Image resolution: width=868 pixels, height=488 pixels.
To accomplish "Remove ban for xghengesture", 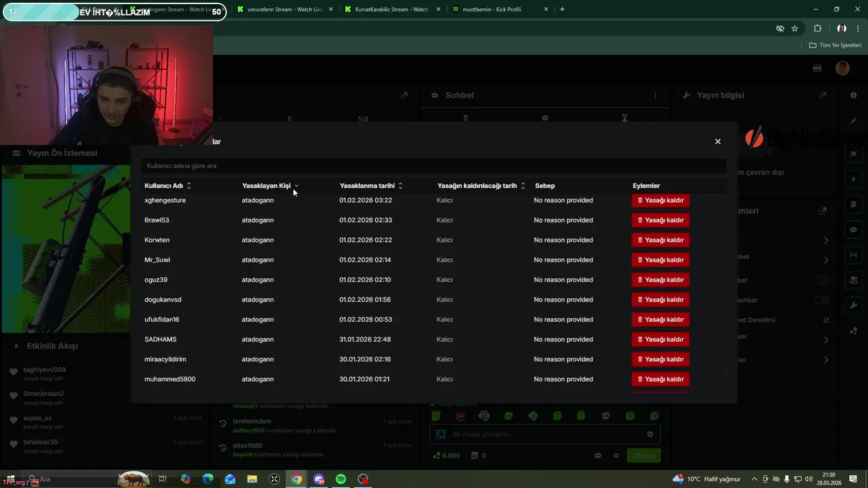I will pyautogui.click(x=660, y=201).
